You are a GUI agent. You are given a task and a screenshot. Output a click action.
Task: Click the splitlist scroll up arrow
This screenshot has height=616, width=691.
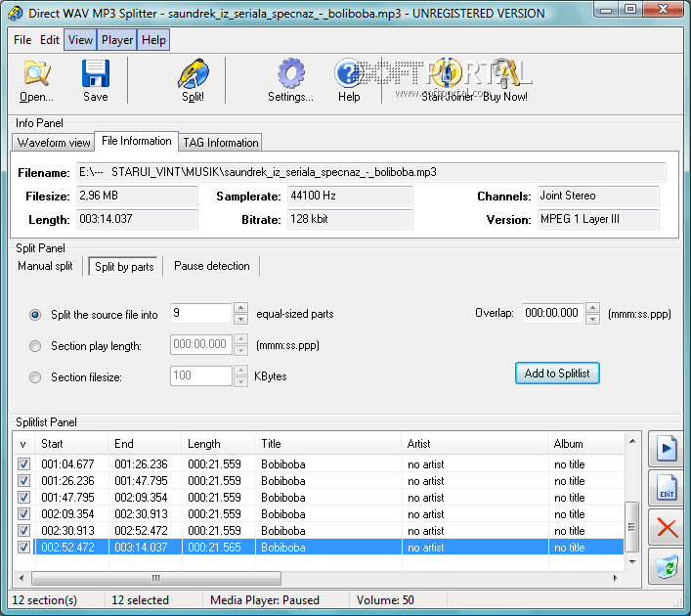(x=632, y=441)
